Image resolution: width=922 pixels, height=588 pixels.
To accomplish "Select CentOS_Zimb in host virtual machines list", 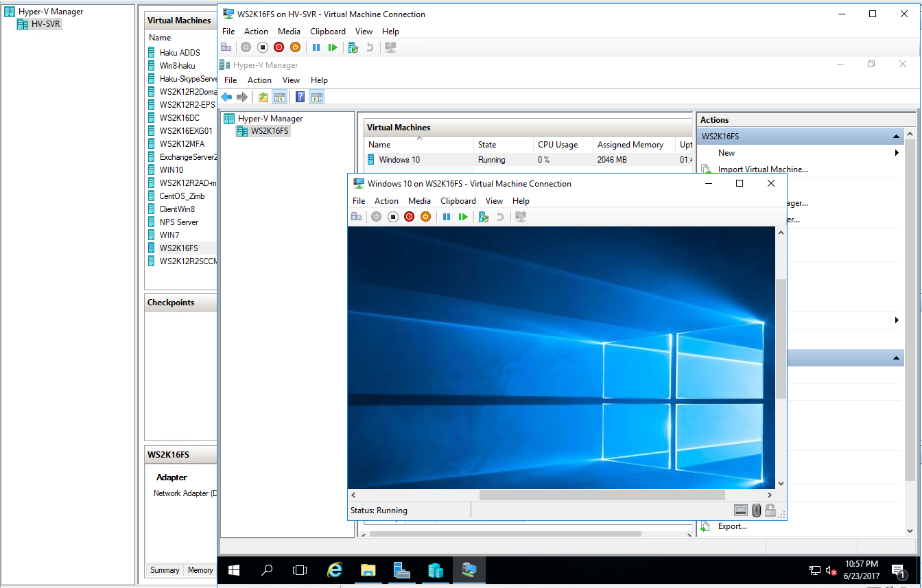I will [x=182, y=196].
